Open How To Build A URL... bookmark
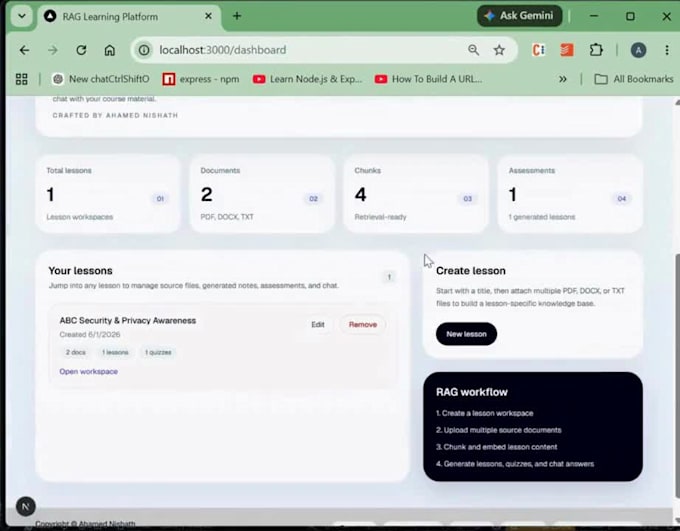This screenshot has height=531, width=680. (x=428, y=79)
